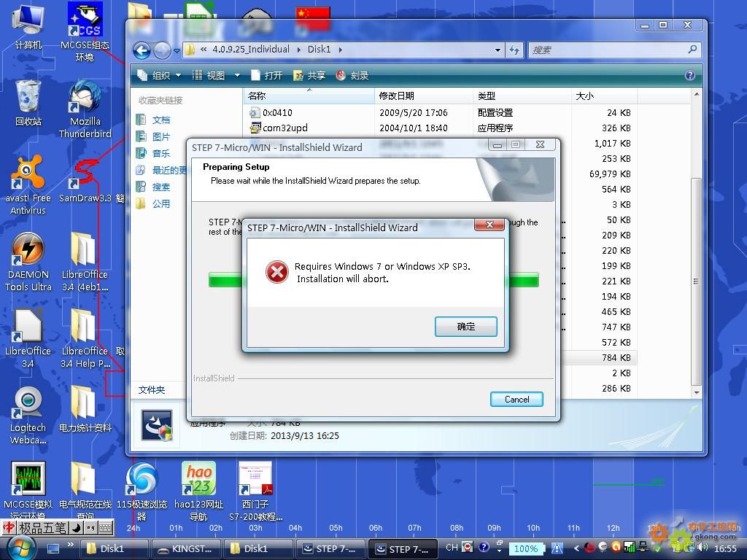Open Explorer help icon

coord(689,75)
